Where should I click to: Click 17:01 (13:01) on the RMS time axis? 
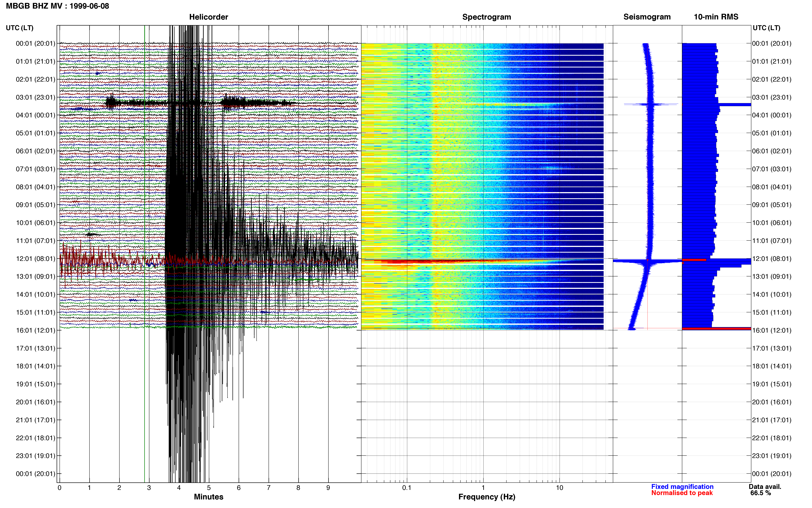[x=772, y=348]
